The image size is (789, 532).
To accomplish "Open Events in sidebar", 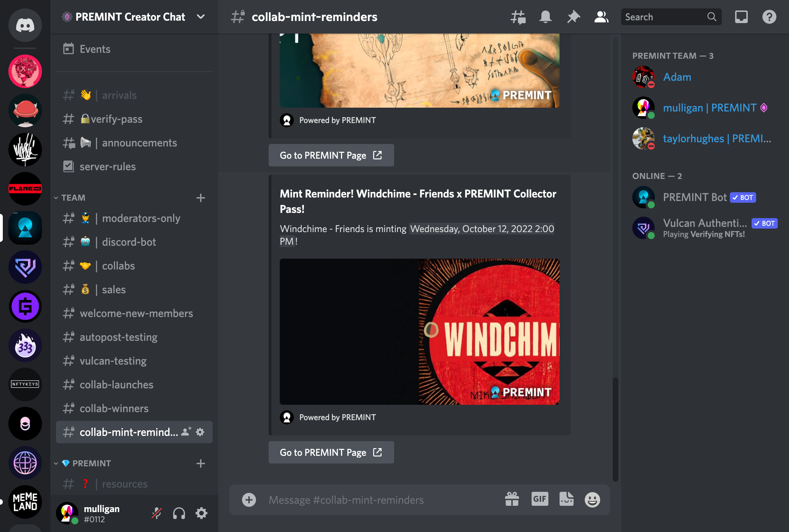I will (134, 49).
